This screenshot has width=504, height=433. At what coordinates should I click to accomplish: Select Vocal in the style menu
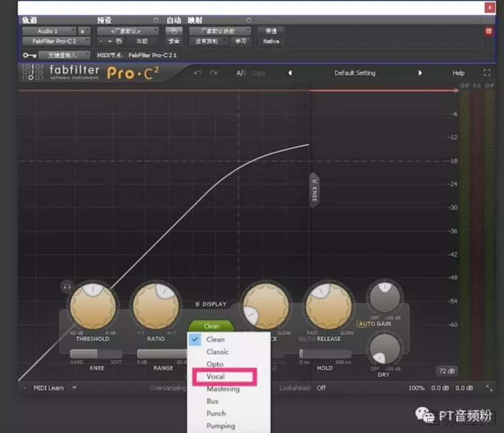coord(228,376)
